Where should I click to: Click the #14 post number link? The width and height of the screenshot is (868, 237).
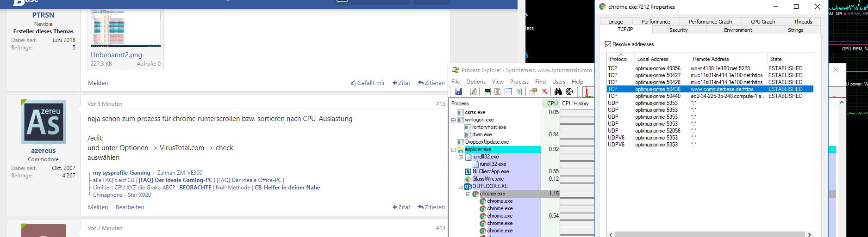[x=441, y=228]
